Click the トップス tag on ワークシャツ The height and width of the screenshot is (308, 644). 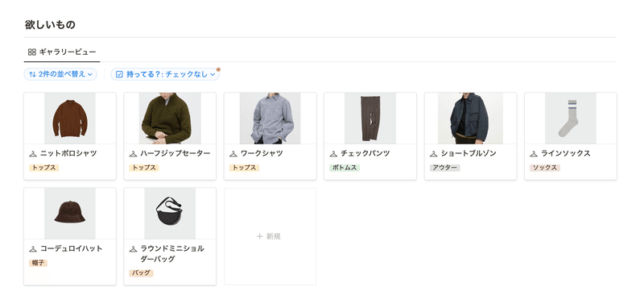(245, 168)
